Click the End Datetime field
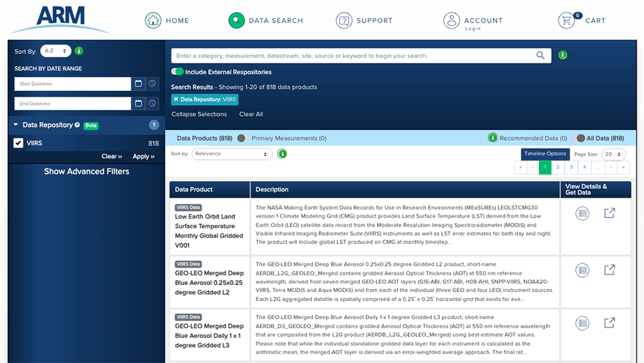 (73, 104)
